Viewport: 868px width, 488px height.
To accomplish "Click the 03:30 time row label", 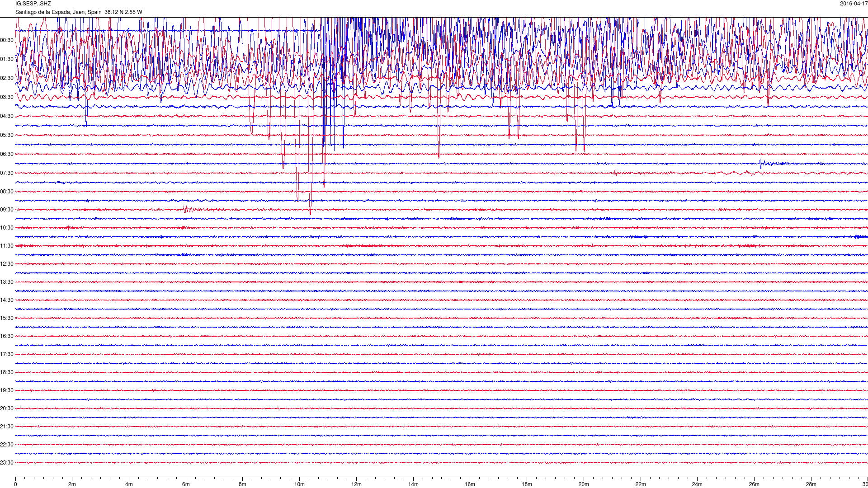I will (7, 97).
